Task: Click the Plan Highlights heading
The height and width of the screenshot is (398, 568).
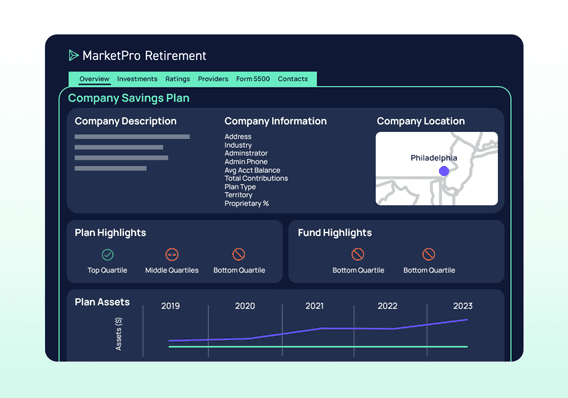Action: pyautogui.click(x=110, y=232)
